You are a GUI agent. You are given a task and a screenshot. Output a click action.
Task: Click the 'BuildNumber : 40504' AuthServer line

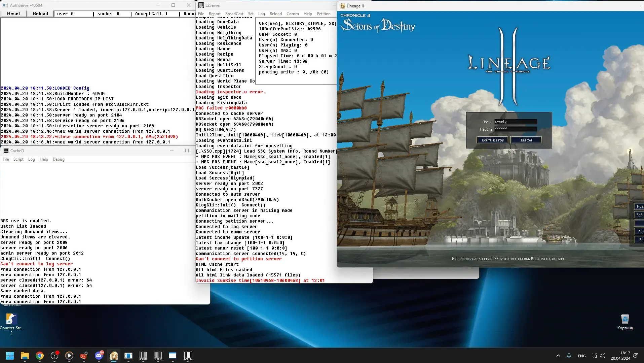click(x=53, y=94)
